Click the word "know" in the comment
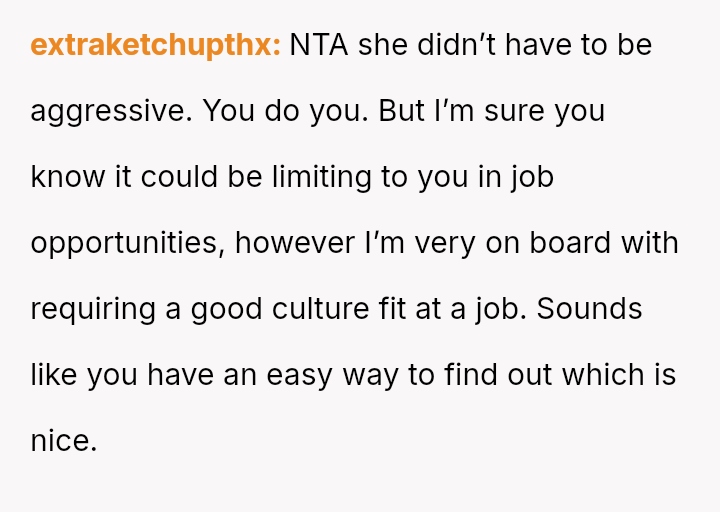The width and height of the screenshot is (720, 512). click(x=67, y=177)
